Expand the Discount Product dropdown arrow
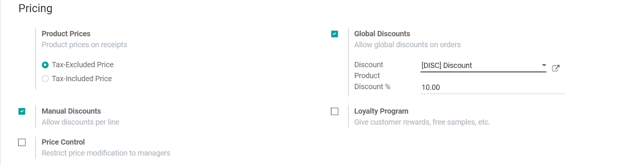This screenshot has width=644, height=165. point(544,65)
